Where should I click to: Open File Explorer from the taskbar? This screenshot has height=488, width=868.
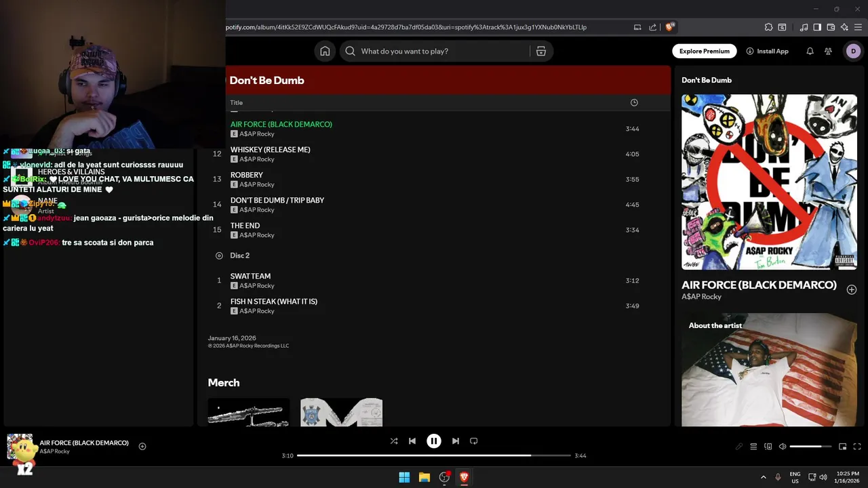tap(425, 477)
